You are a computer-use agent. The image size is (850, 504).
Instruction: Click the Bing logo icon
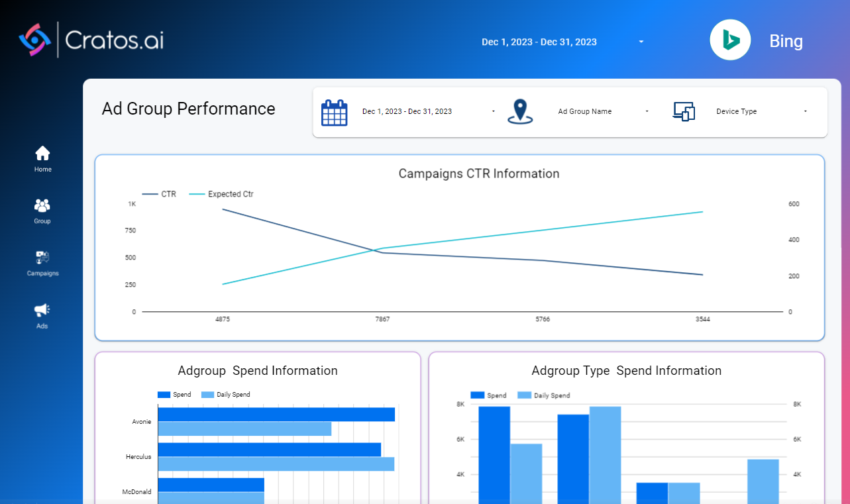point(730,40)
